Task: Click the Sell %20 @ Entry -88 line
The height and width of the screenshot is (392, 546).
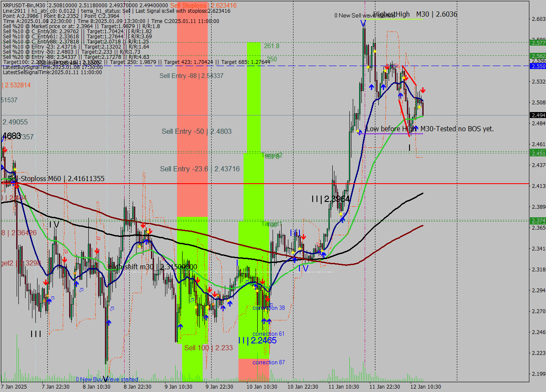Action: click(76, 57)
